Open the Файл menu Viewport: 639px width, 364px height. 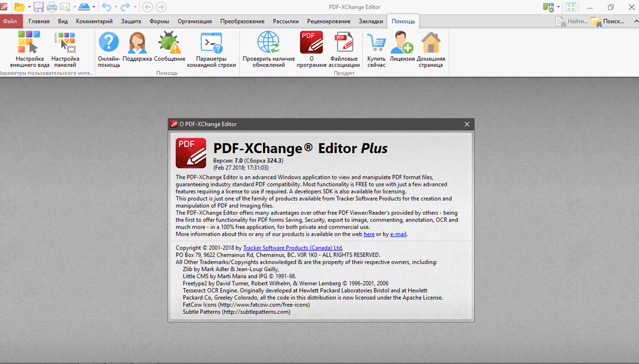coord(10,21)
